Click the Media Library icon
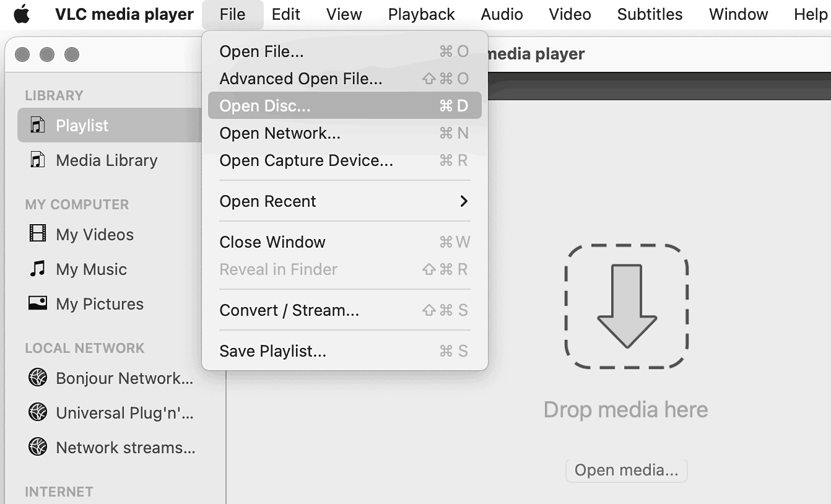The height and width of the screenshot is (504, 831). coord(38,160)
